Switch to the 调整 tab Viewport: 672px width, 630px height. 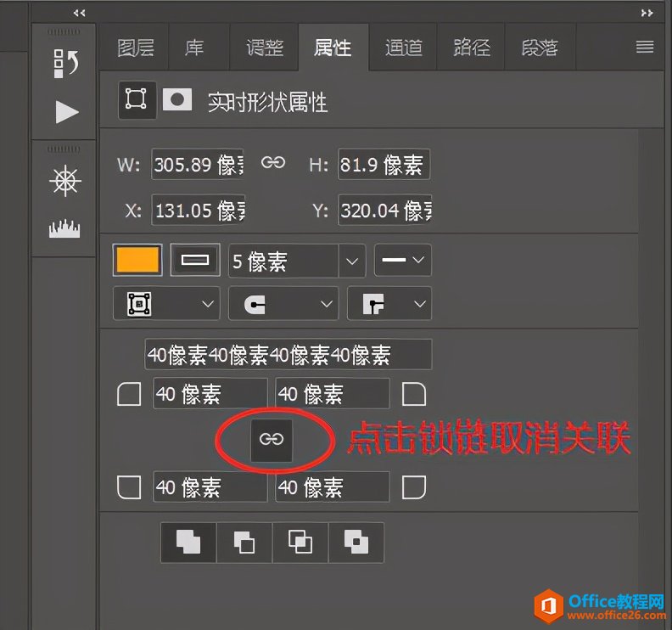[x=265, y=48]
